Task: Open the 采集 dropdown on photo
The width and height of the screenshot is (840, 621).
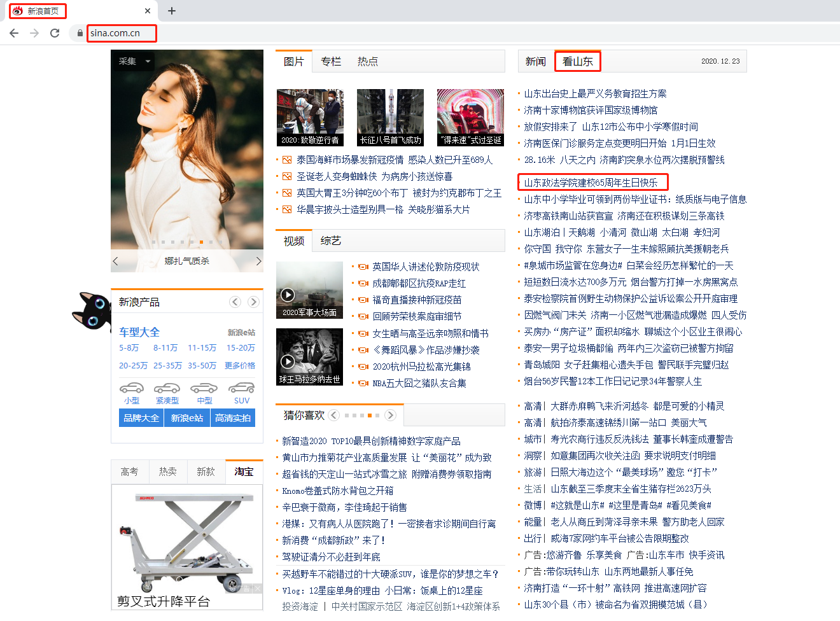Action: [134, 61]
